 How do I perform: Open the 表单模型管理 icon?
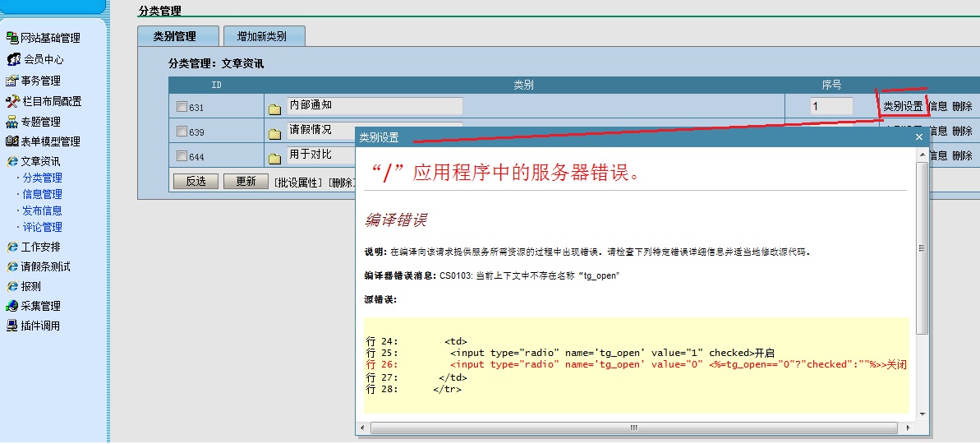click(12, 141)
